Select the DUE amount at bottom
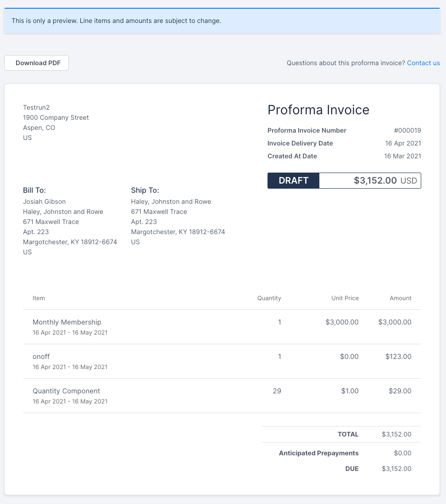The image size is (446, 504). point(396,469)
